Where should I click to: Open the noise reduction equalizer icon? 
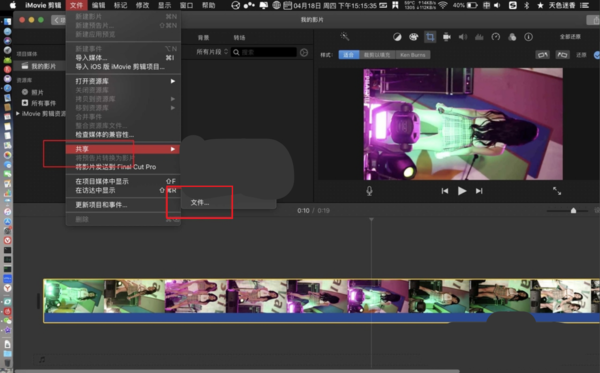[479, 37]
